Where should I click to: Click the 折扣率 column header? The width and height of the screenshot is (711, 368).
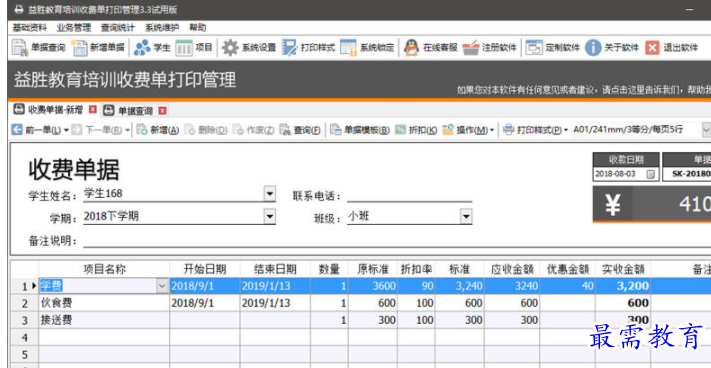click(x=416, y=269)
